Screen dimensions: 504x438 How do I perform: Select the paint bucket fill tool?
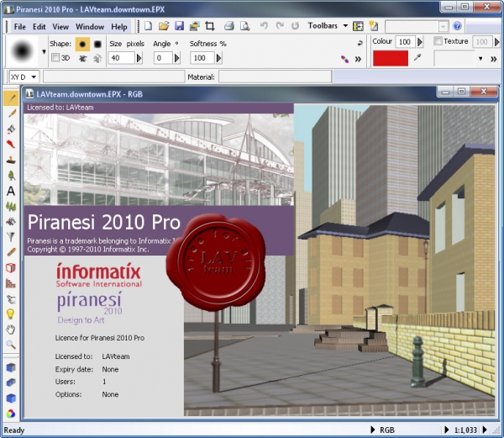pyautogui.click(x=11, y=129)
